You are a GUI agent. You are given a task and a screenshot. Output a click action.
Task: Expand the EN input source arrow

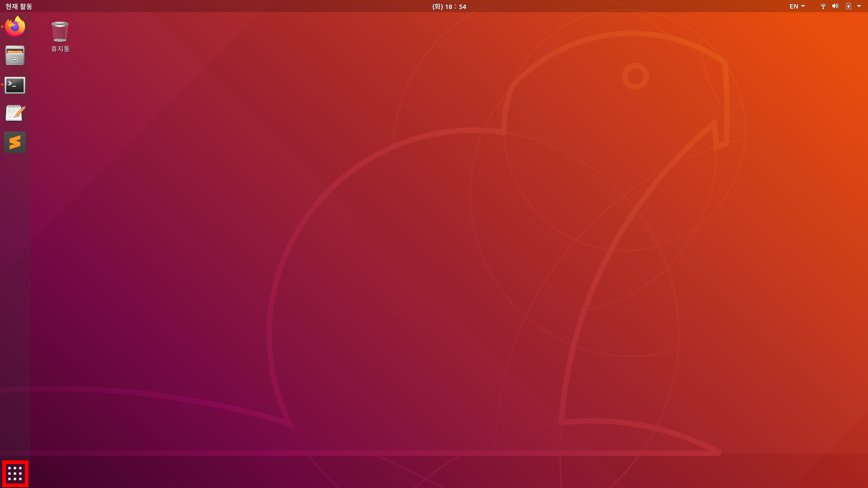[803, 6]
